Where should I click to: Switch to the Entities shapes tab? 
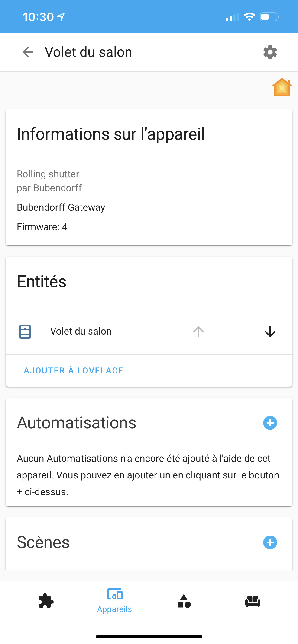click(x=184, y=601)
